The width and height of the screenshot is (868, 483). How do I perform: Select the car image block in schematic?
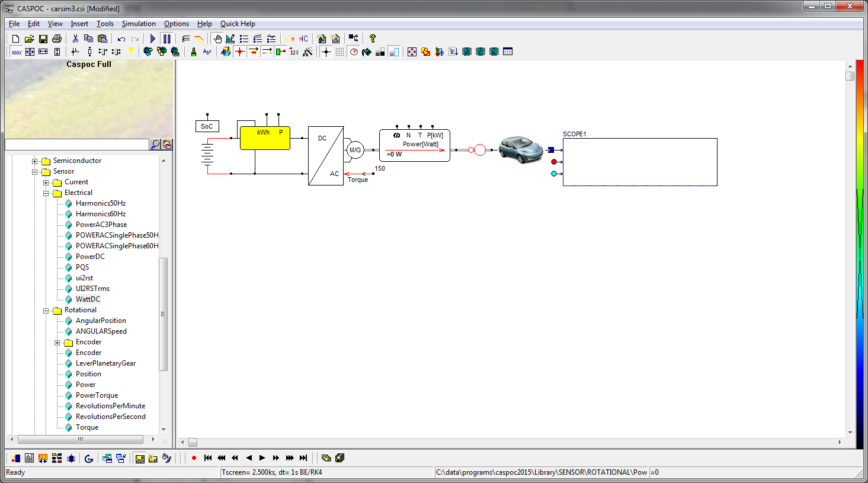[521, 150]
